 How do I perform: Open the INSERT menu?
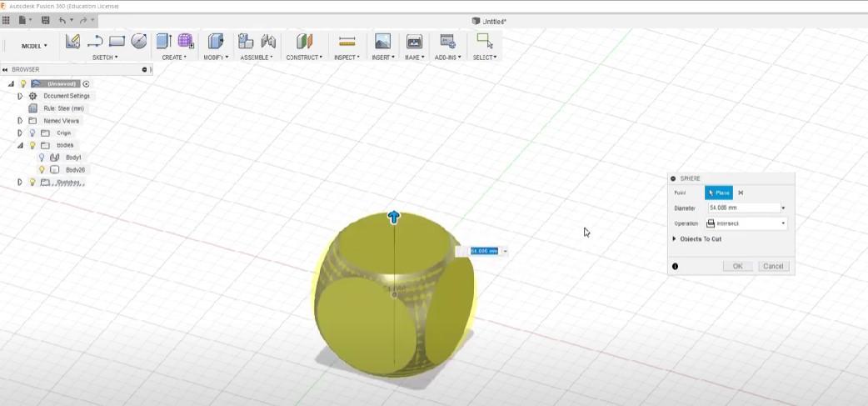pos(383,58)
